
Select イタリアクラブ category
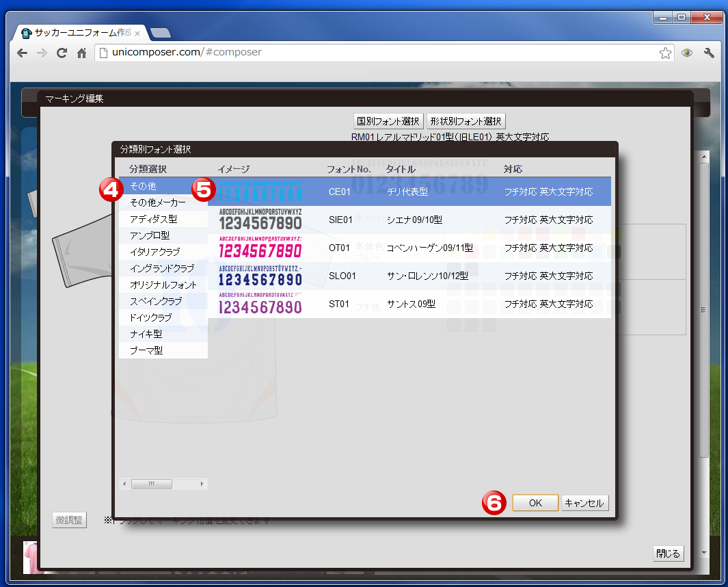[x=163, y=252]
